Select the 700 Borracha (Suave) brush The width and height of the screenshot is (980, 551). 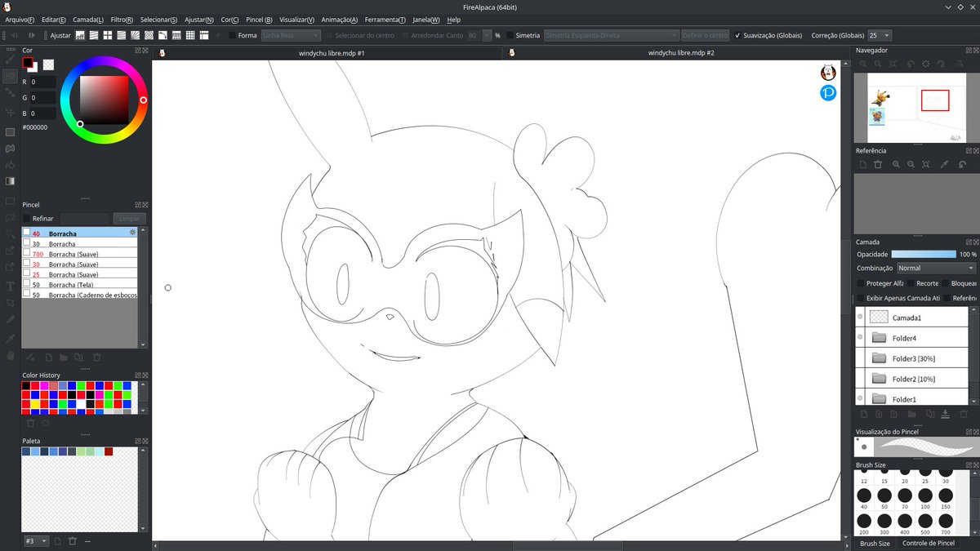pos(80,254)
